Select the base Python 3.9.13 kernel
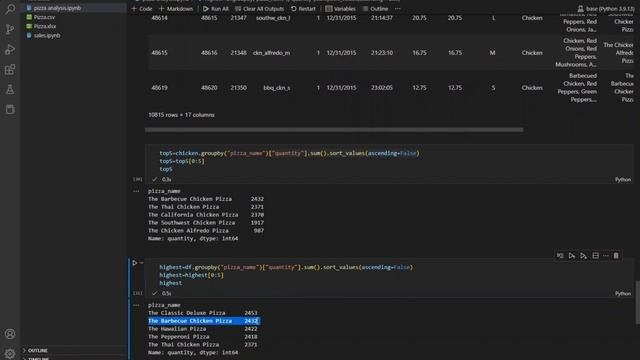Image resolution: width=640 pixels, height=360 pixels. pos(606,9)
